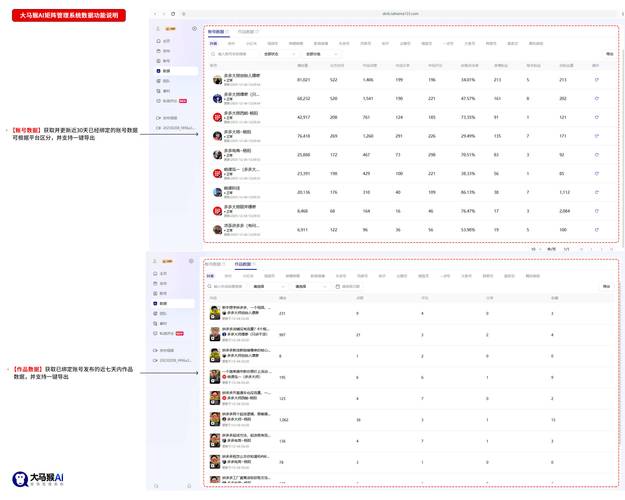
Task: Click the gear icon atop the upper sidebar
Action: (x=194, y=30)
